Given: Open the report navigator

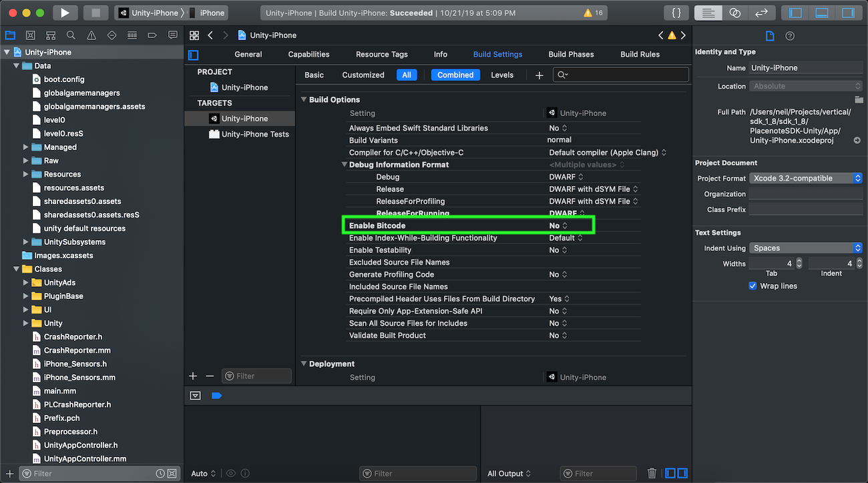Looking at the screenshot, I should [173, 35].
